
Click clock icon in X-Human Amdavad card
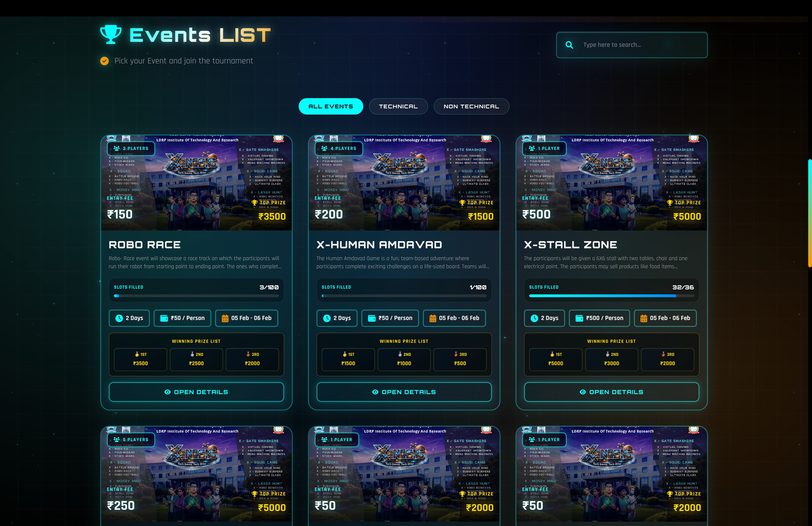click(x=327, y=318)
